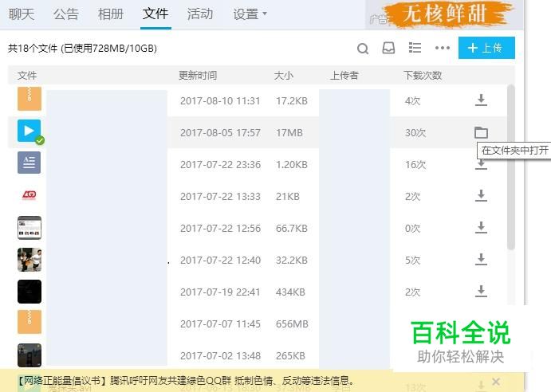Download the 17.2KB file
551x392 pixels.
(x=481, y=100)
